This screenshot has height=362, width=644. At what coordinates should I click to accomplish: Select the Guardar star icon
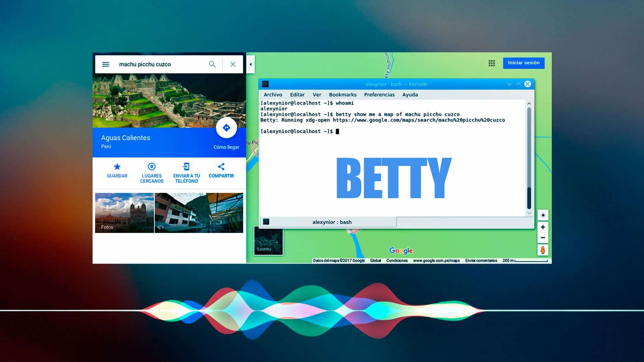[117, 167]
